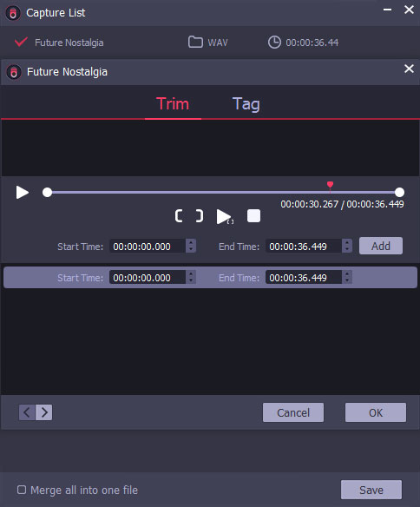Click the red playhead marker on timeline
Screen dimensions: 420x507
click(x=330, y=185)
